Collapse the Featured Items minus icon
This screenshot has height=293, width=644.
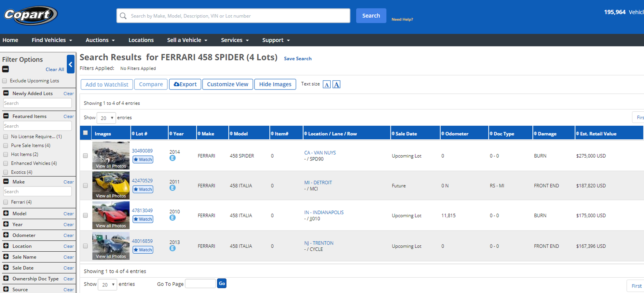6,116
